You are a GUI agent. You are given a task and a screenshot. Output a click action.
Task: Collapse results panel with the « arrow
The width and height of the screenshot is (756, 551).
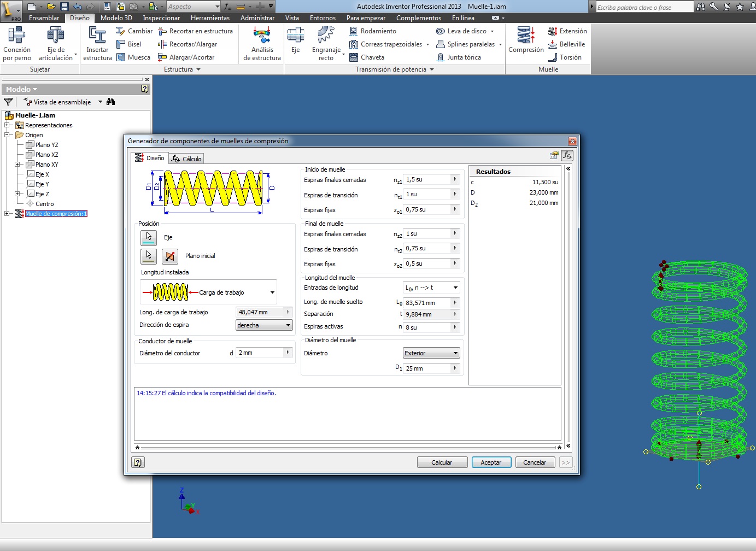point(569,168)
